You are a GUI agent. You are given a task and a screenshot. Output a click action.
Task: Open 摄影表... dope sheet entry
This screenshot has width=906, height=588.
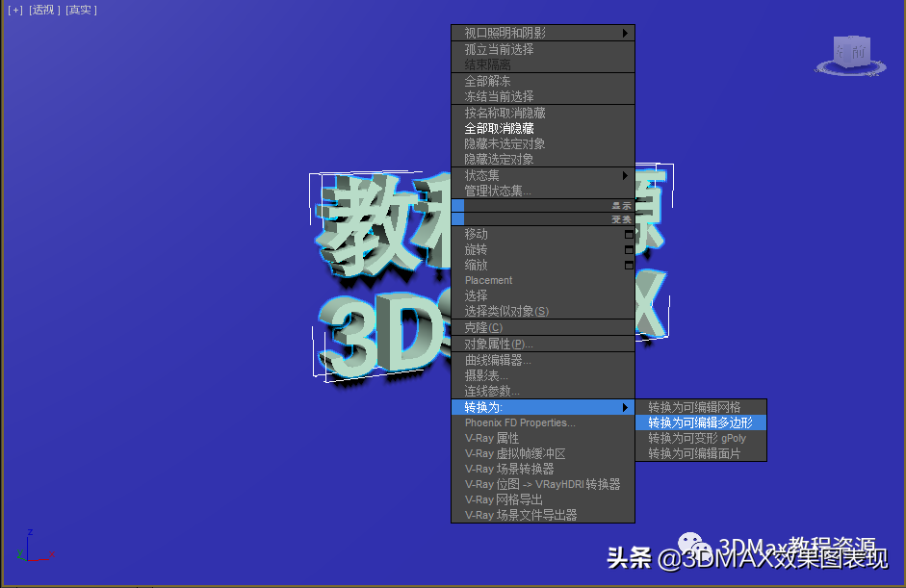click(543, 376)
